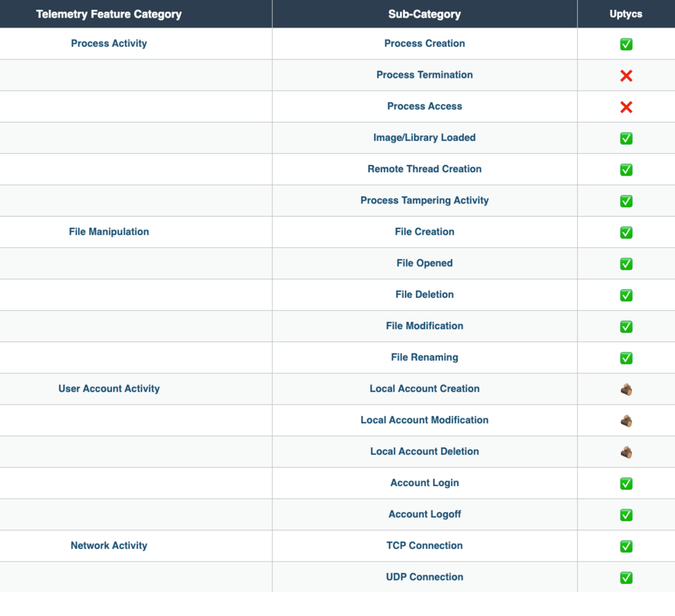This screenshot has width=675, height=616.
Task: Click the log icon for Local Account Deletion
Action: coord(626,453)
